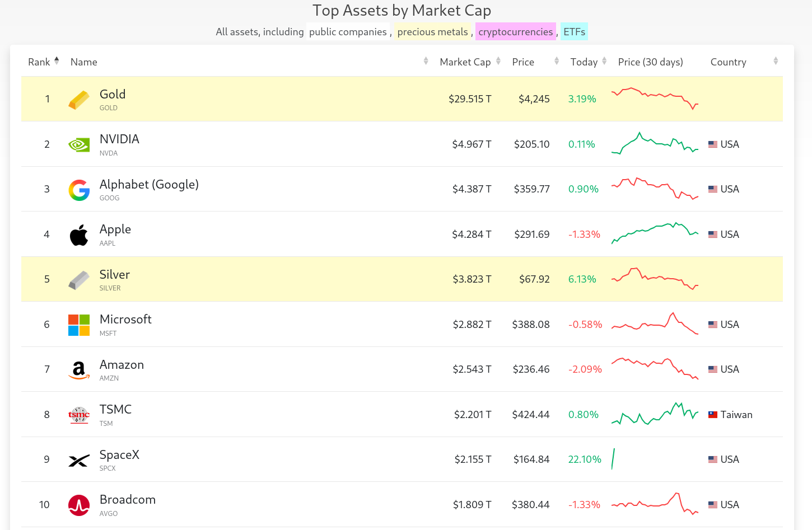The height and width of the screenshot is (530, 812).
Task: Filter by cryptocurrencies tag
Action: [516, 32]
